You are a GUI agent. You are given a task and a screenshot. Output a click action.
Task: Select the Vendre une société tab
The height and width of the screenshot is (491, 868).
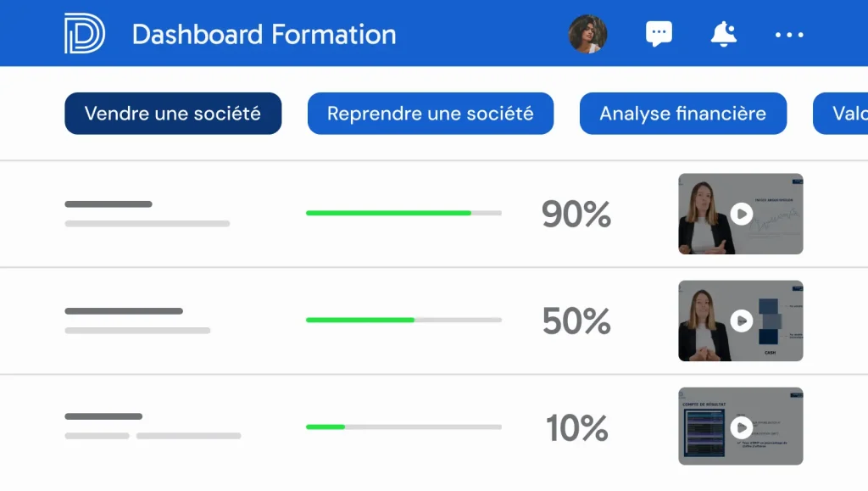coord(173,114)
